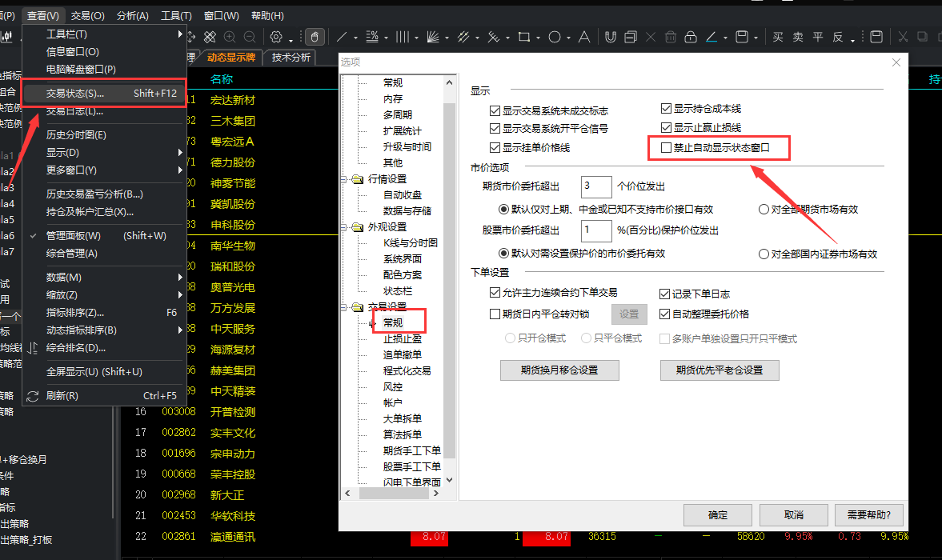The image size is (942, 560).
Task: Click the 卖 sell toolbar button
Action: (798, 38)
